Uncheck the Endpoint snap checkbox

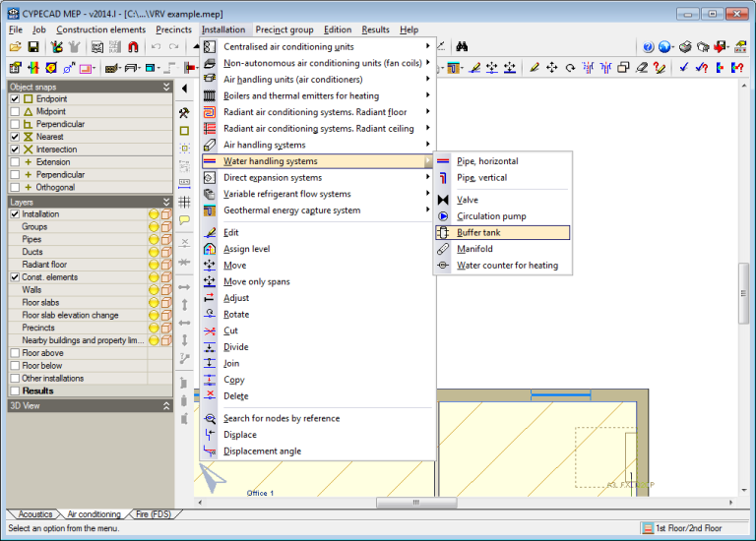[15, 99]
